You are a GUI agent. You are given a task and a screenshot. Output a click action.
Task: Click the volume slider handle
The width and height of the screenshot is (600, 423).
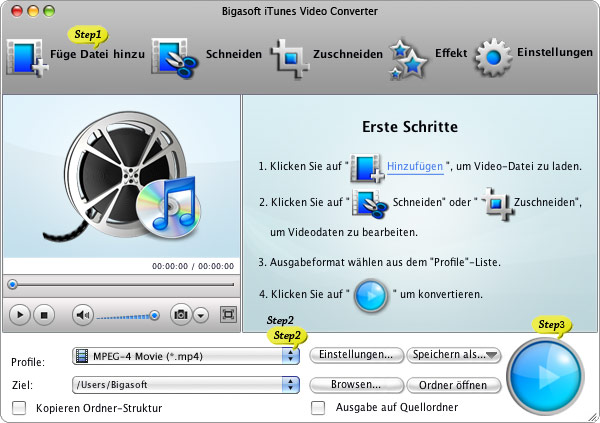pos(155,315)
